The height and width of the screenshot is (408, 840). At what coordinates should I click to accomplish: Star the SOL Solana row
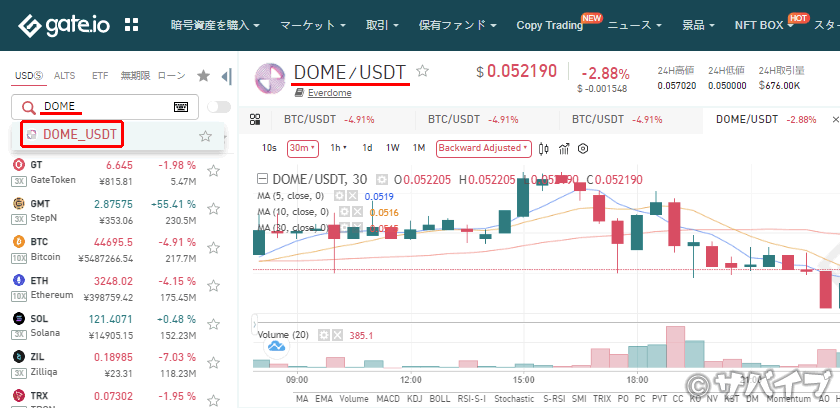coord(213,324)
